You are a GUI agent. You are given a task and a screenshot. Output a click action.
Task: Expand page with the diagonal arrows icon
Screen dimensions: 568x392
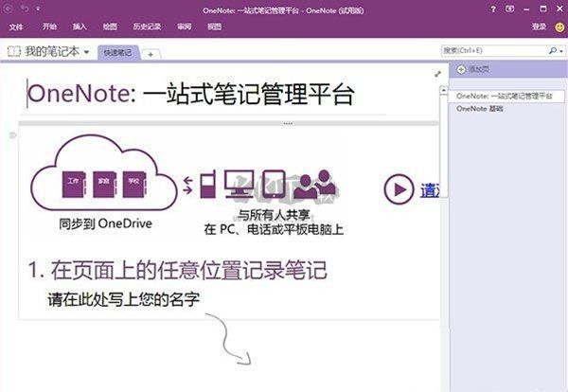point(437,74)
